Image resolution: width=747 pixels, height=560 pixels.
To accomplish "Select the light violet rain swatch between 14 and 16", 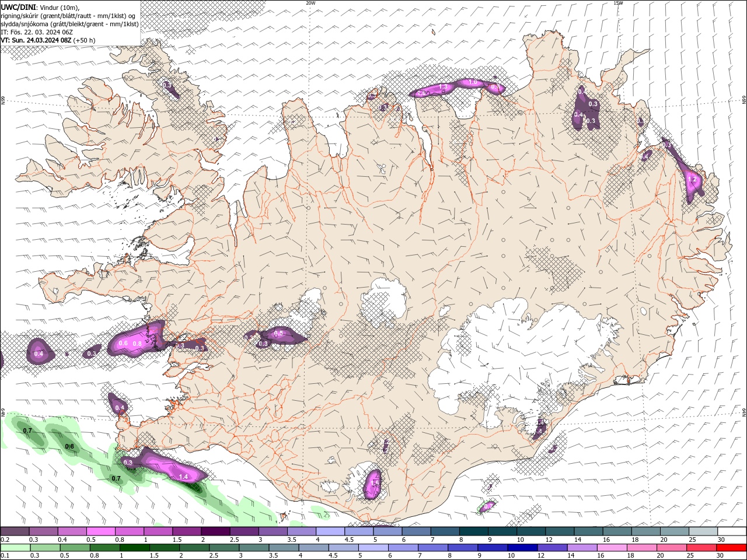I will tap(581, 548).
